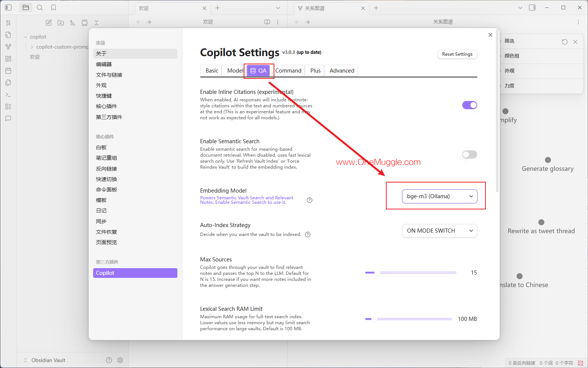The height and width of the screenshot is (368, 588).
Task: Open the file explorer folder icon
Action: [26, 7]
